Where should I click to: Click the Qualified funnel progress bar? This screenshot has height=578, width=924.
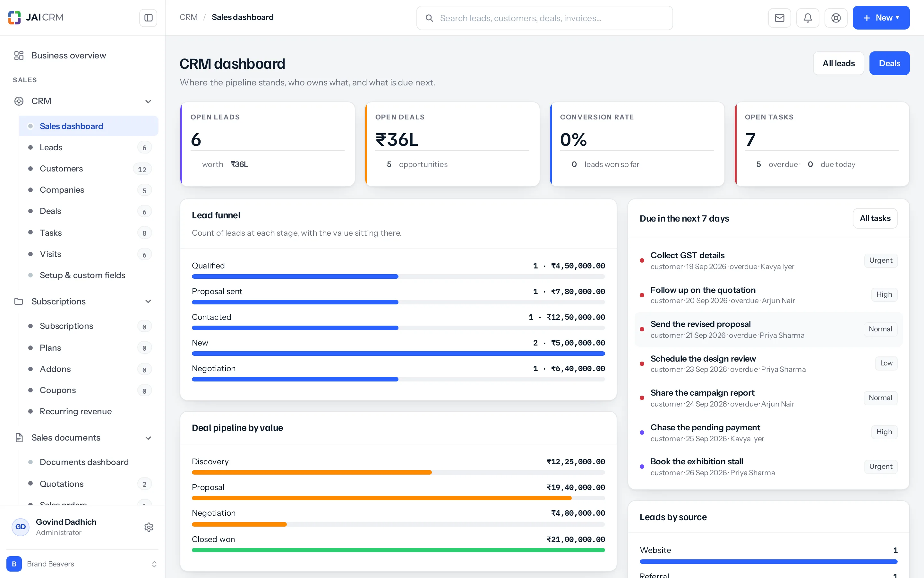tap(398, 276)
